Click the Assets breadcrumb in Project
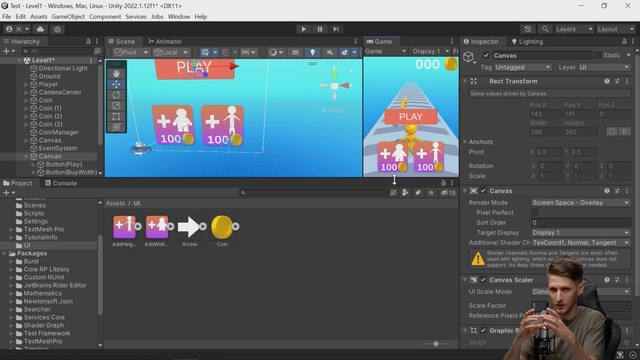 (x=115, y=203)
